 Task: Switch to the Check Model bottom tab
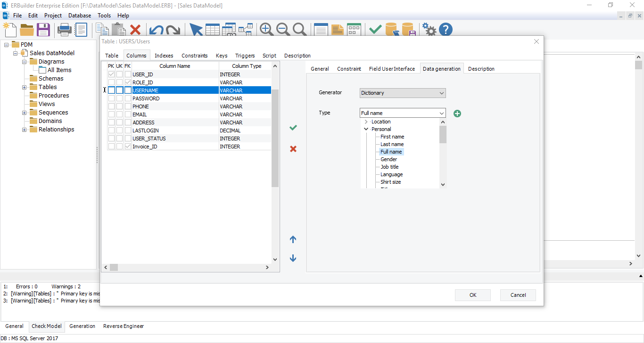[x=47, y=326]
